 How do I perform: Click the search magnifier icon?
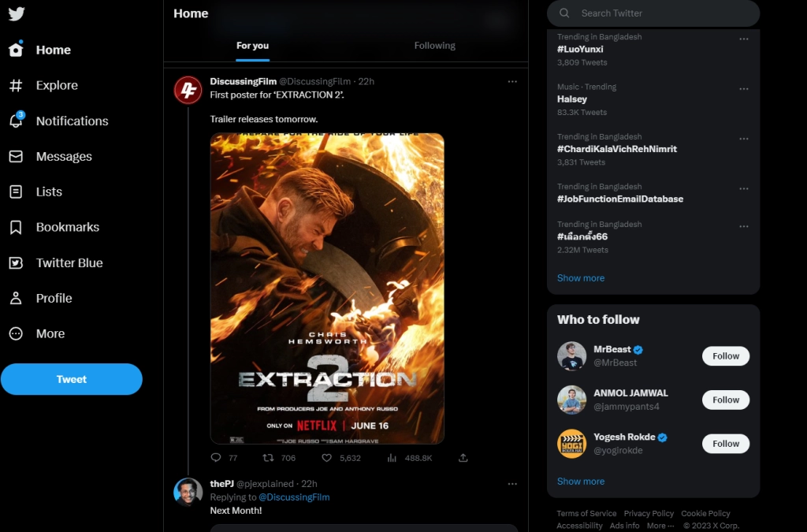(564, 13)
